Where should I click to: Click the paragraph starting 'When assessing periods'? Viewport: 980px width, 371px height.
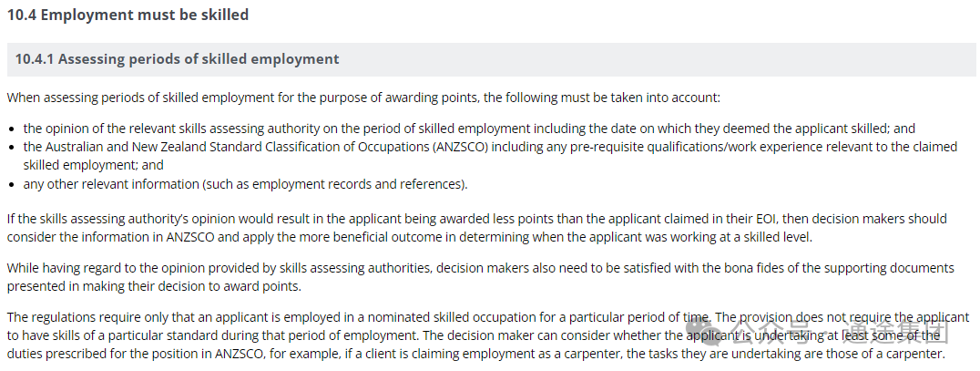[x=362, y=97]
